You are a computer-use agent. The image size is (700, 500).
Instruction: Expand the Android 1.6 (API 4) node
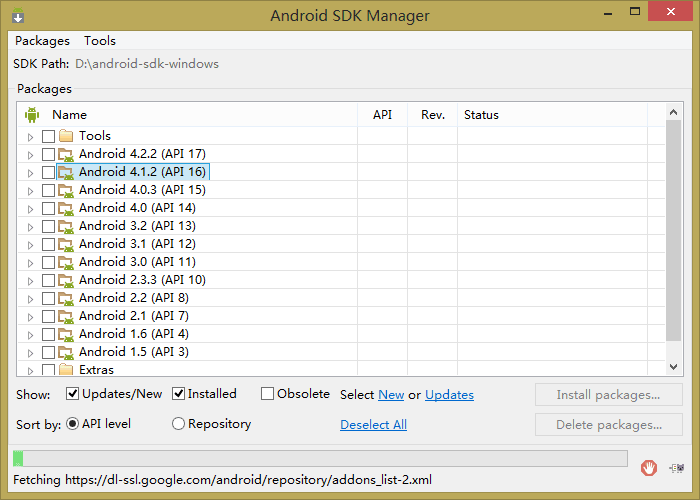point(30,335)
